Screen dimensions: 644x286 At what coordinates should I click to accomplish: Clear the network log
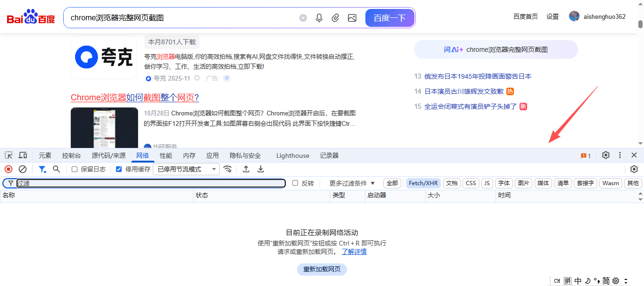coord(23,169)
